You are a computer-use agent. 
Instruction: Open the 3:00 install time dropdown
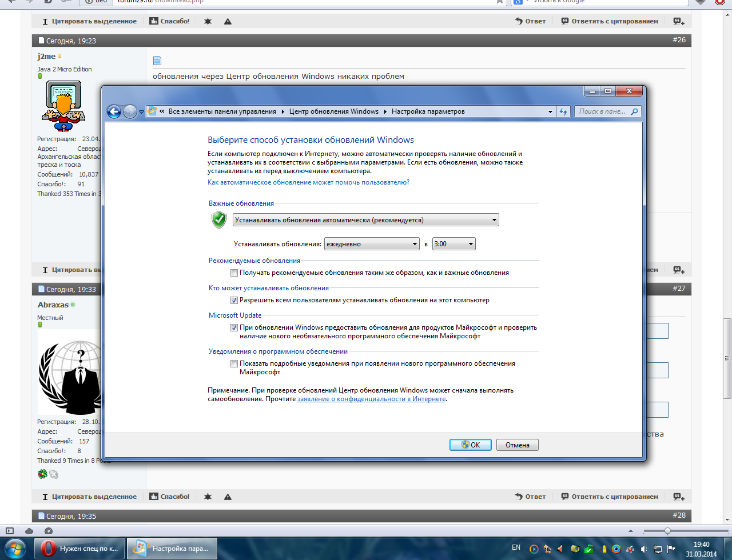point(454,244)
